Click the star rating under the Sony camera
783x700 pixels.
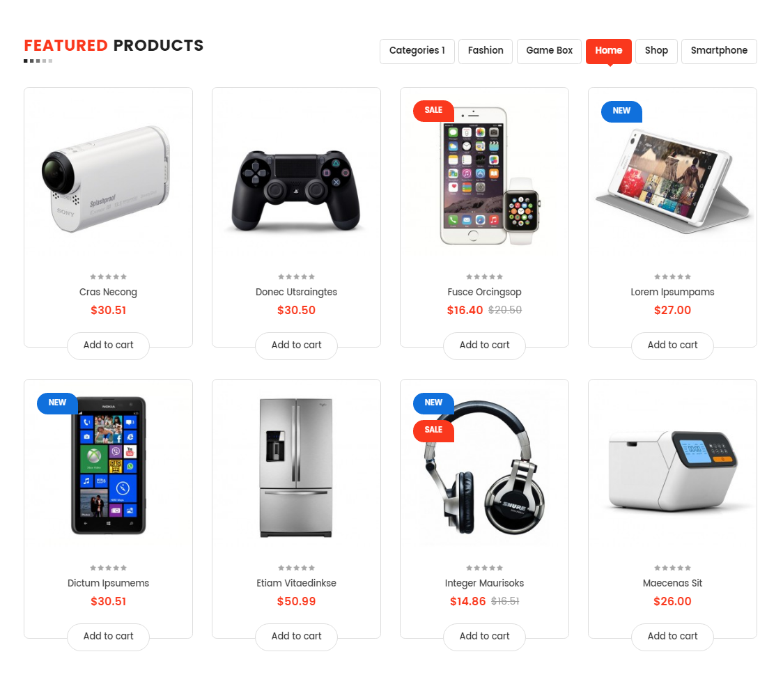[x=109, y=277]
